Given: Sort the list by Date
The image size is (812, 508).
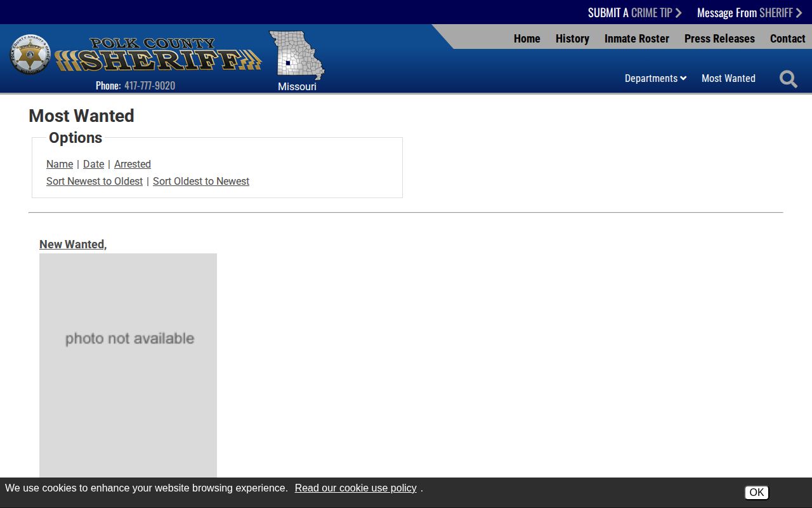Looking at the screenshot, I should click(93, 164).
